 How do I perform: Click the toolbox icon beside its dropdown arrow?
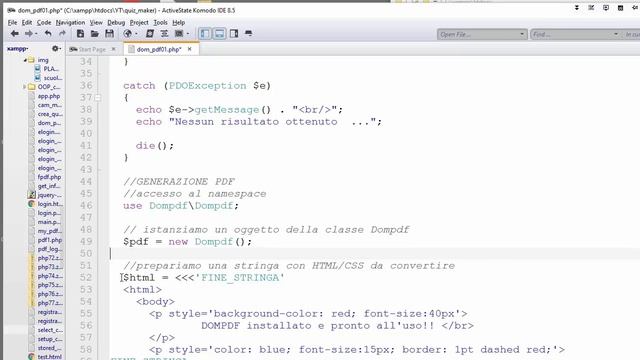coord(179,34)
